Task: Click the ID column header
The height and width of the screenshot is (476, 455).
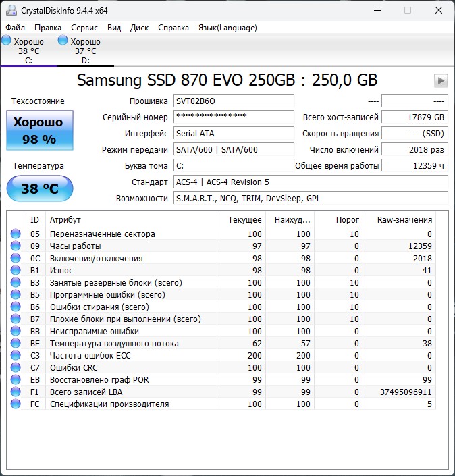Action: point(34,220)
